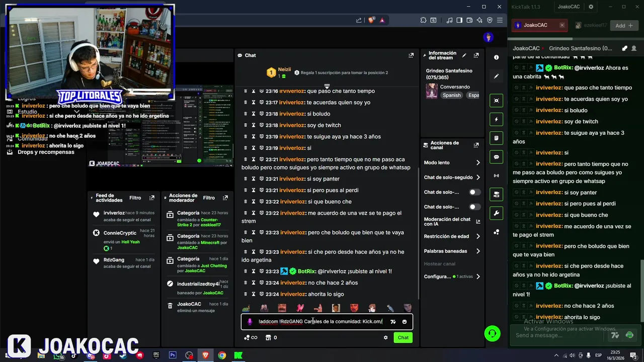Open Moderación del chat con IA
The image size is (644, 362).
pos(452,222)
